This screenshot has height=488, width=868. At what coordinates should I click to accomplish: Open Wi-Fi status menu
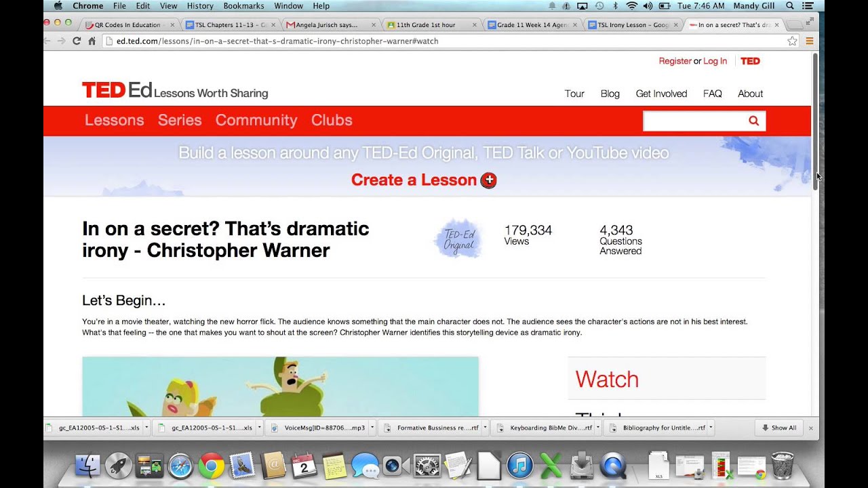(x=631, y=5)
